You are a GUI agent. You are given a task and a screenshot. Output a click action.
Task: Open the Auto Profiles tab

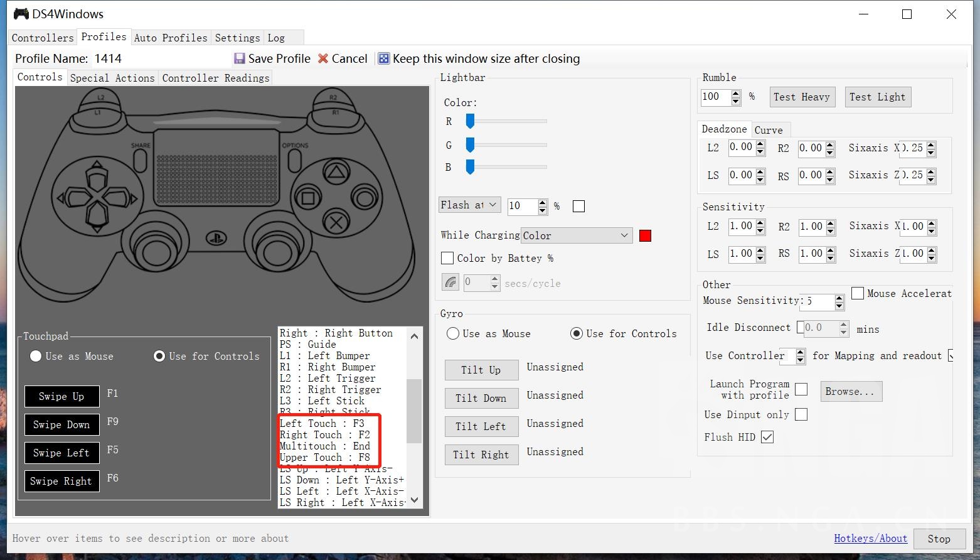pos(171,38)
